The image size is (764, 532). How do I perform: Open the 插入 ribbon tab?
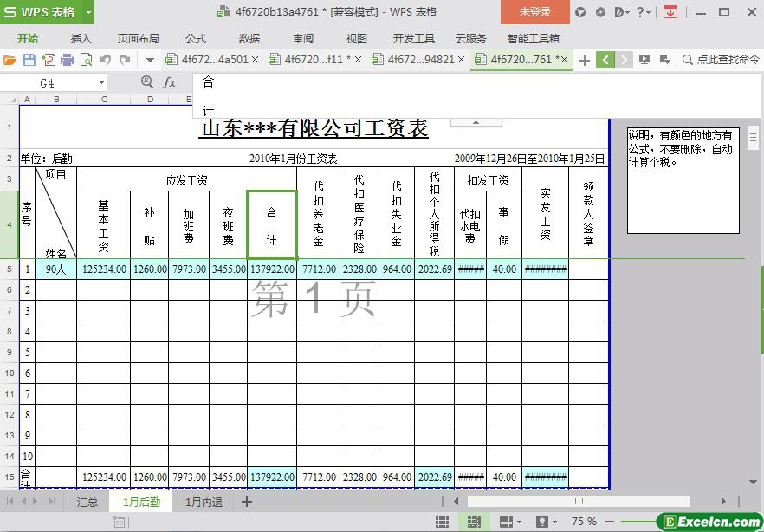point(81,38)
